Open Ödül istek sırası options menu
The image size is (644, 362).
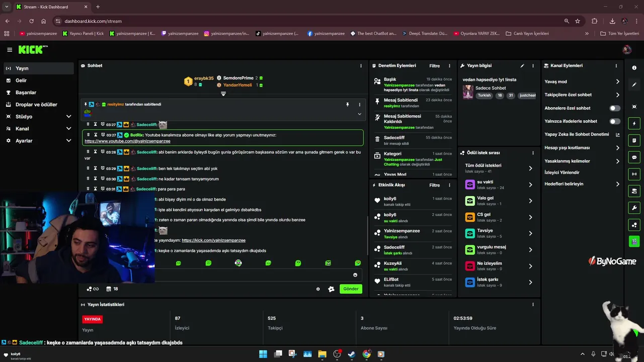pyautogui.click(x=533, y=153)
